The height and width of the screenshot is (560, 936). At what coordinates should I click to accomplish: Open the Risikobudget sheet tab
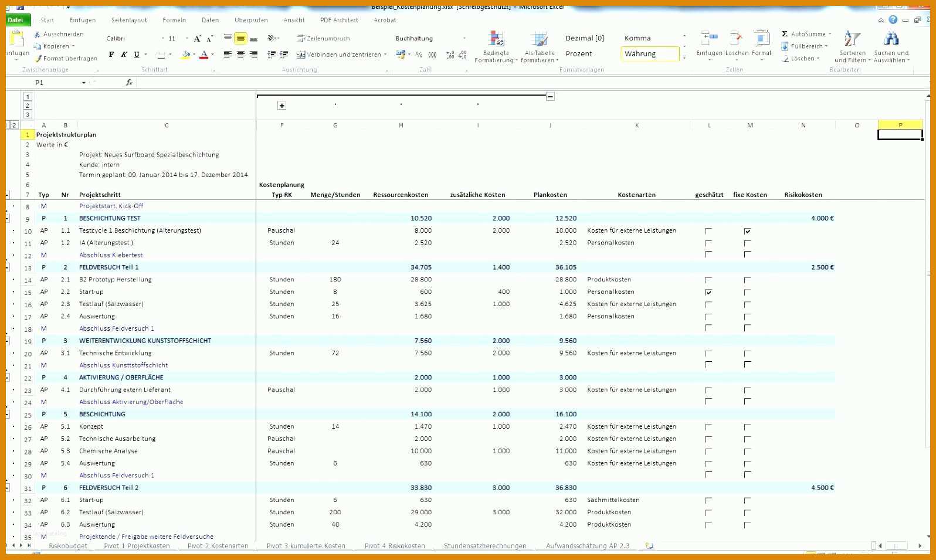pos(68,546)
